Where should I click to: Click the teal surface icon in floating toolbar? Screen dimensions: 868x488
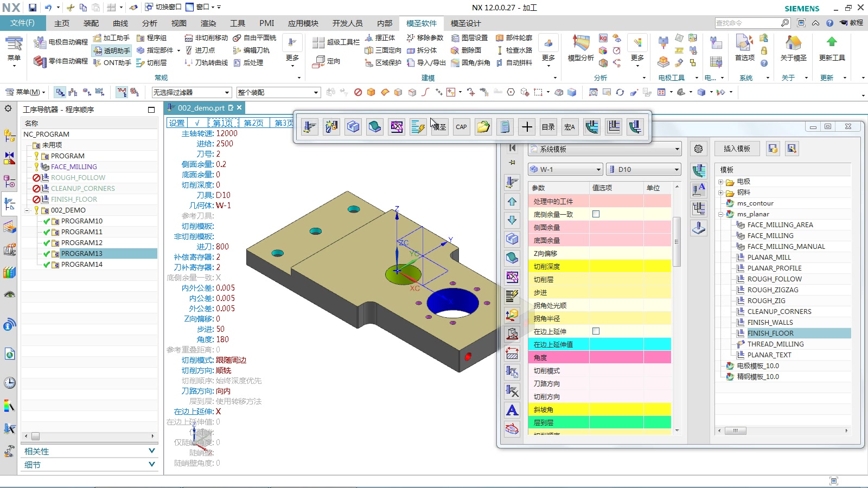[x=374, y=127]
